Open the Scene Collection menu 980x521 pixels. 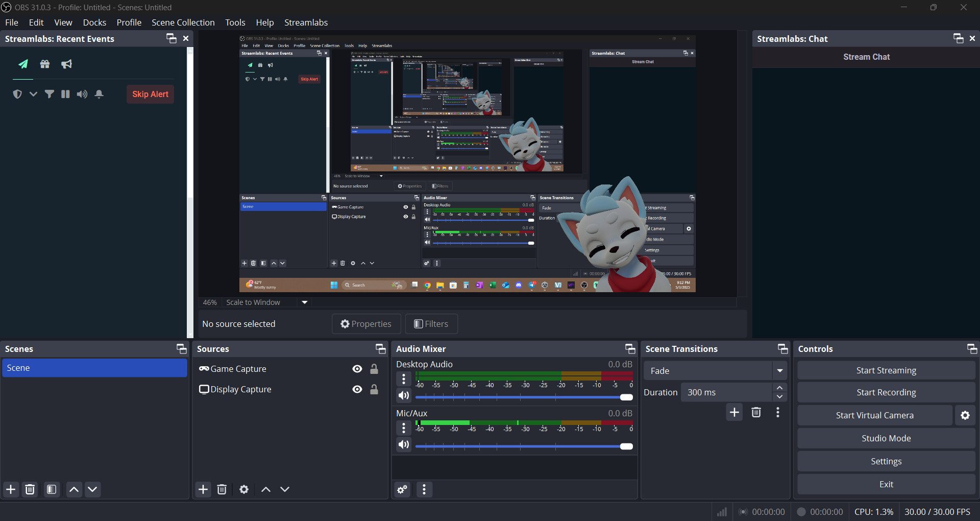pos(183,22)
